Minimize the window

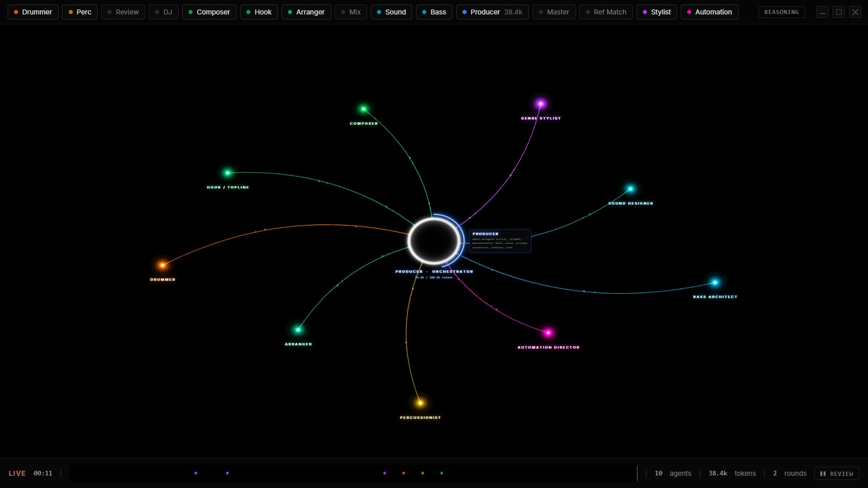pos(823,12)
